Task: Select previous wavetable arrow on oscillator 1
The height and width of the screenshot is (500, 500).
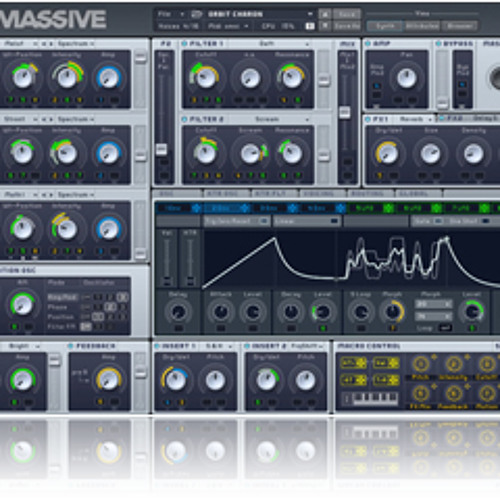Action: tap(44, 44)
